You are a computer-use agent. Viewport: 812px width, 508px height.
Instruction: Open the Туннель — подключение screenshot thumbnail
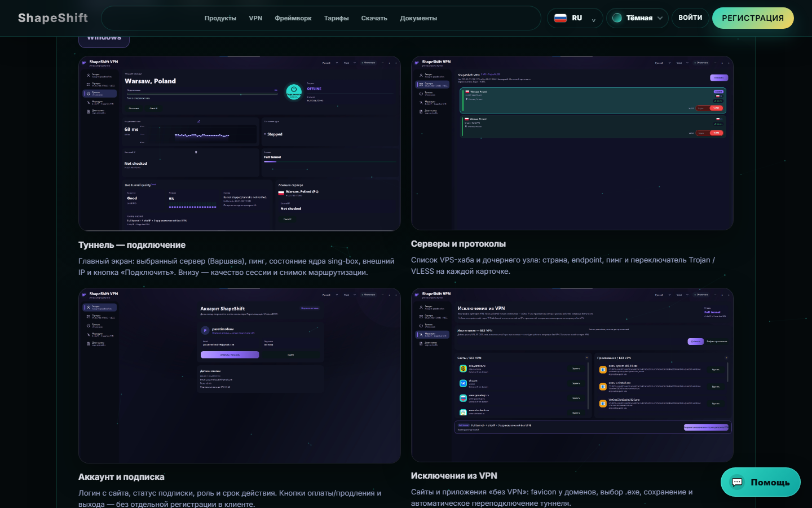click(x=240, y=143)
